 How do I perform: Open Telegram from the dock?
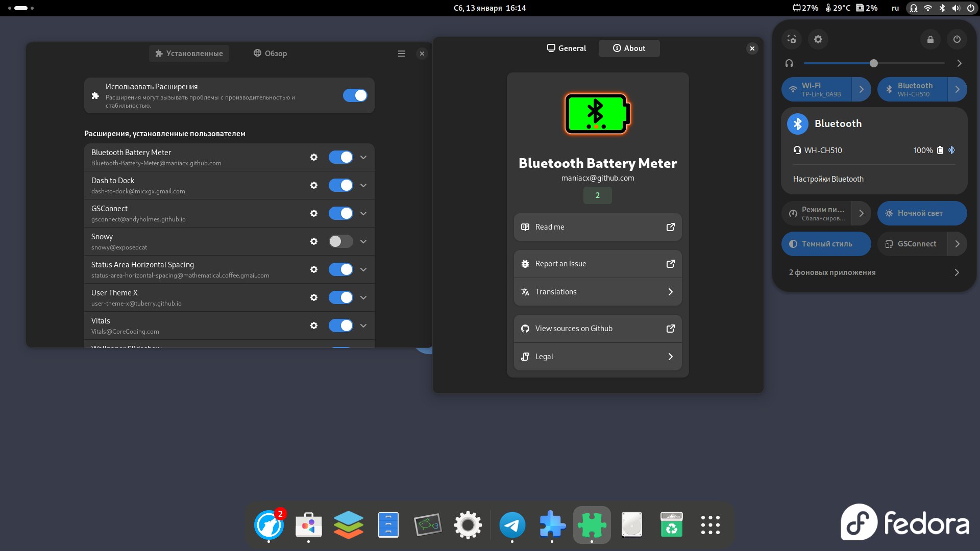(x=512, y=525)
